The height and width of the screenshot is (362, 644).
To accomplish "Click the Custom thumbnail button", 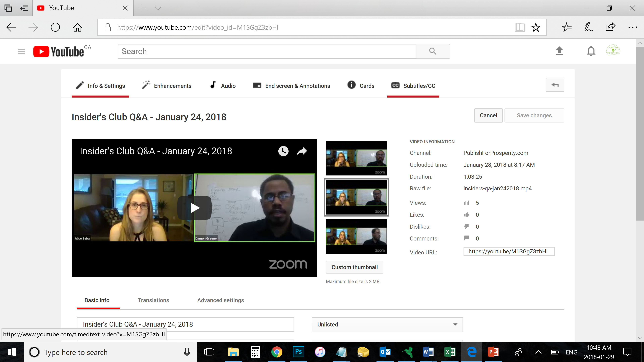I will tap(355, 267).
